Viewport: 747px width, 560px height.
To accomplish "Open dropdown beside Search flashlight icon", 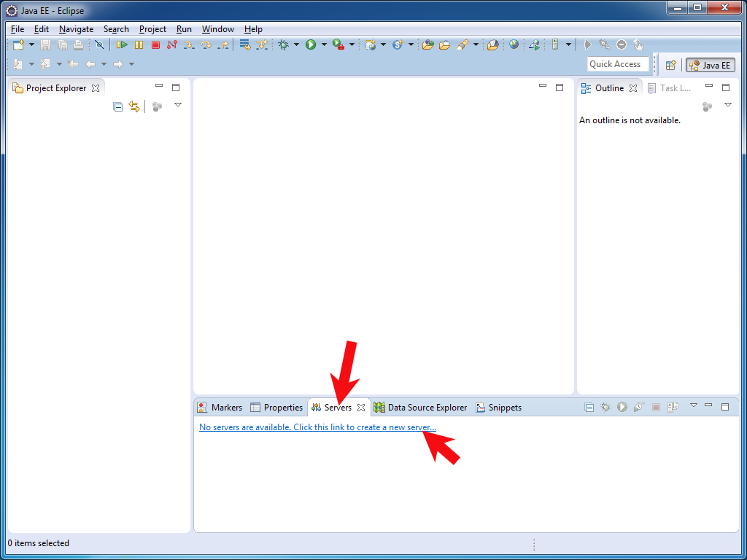I will 476,44.
